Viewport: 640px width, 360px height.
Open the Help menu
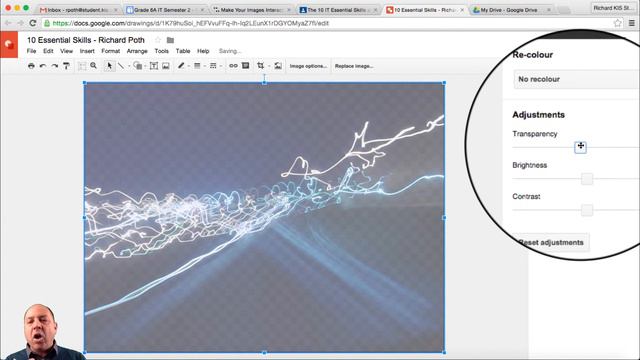[x=203, y=51]
